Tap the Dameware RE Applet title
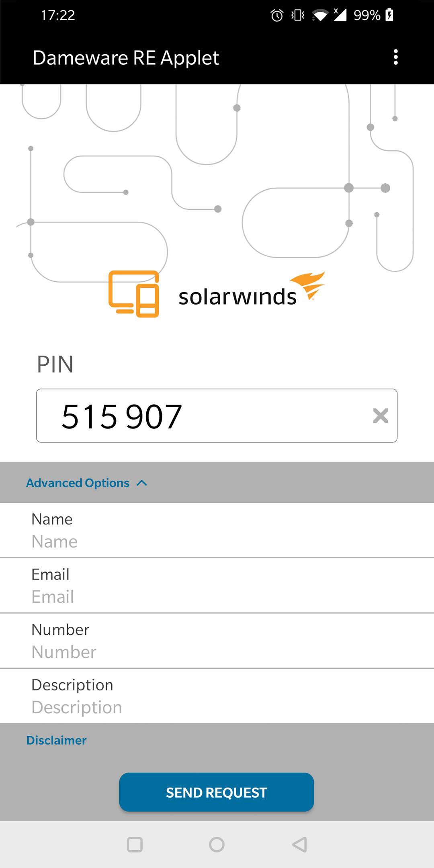The image size is (434, 868). coord(126,57)
